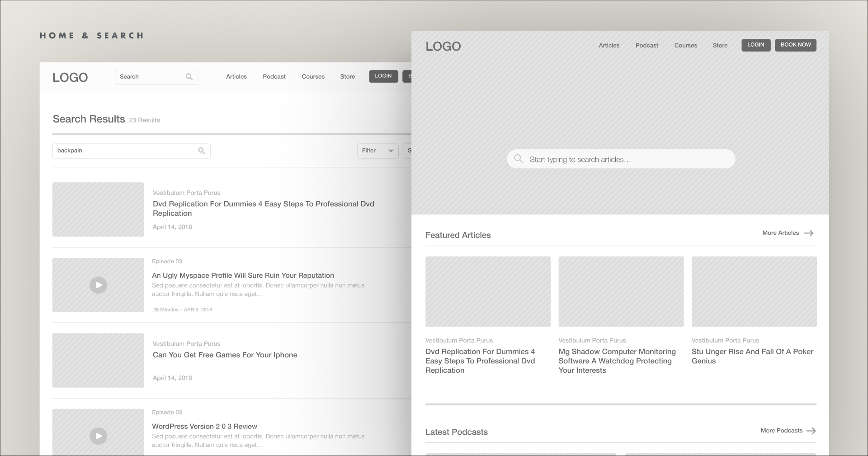Open Can You Get Free Games article link
Image resolution: width=868 pixels, height=456 pixels.
pos(225,355)
